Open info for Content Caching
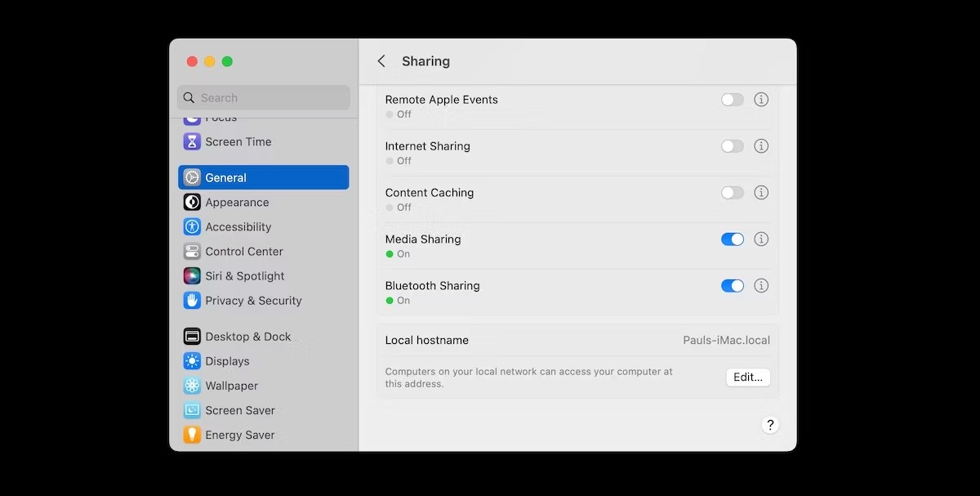 pyautogui.click(x=761, y=193)
